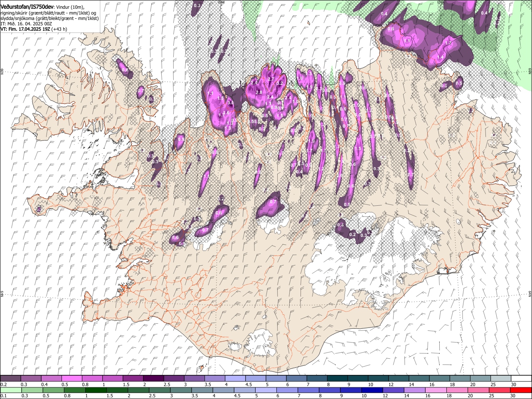Click the 2.7 snowfall value on the map

[271, 79]
